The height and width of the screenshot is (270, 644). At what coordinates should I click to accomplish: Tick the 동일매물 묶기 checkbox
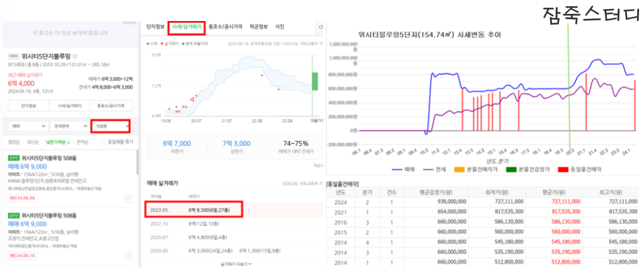pyautogui.click(x=103, y=142)
